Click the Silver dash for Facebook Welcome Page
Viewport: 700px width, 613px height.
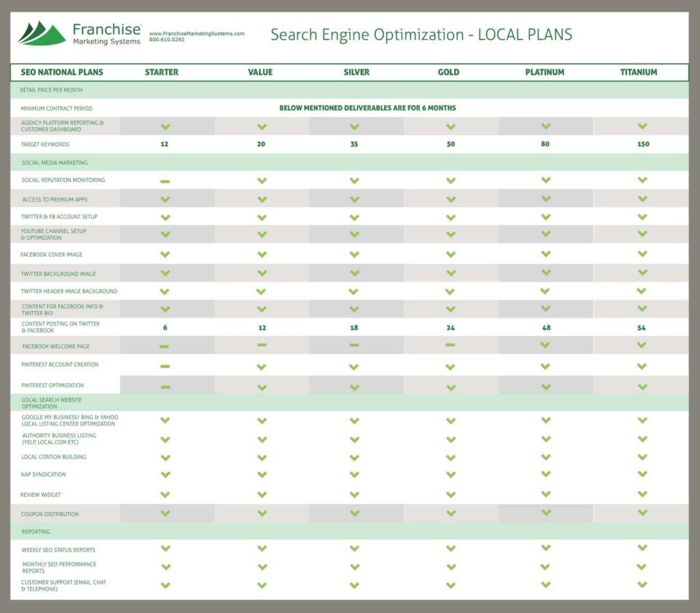354,345
